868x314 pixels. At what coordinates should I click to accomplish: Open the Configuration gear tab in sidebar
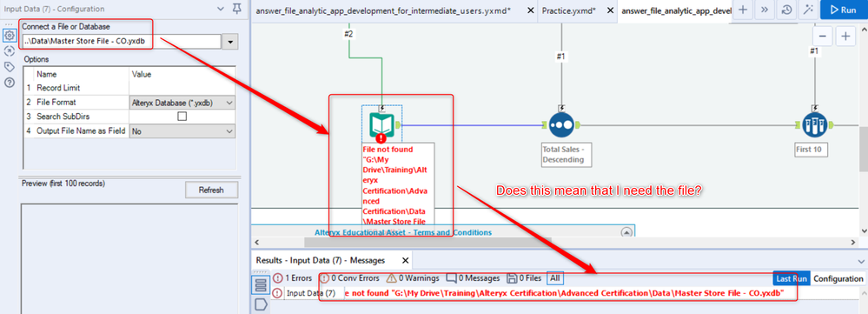(9, 36)
